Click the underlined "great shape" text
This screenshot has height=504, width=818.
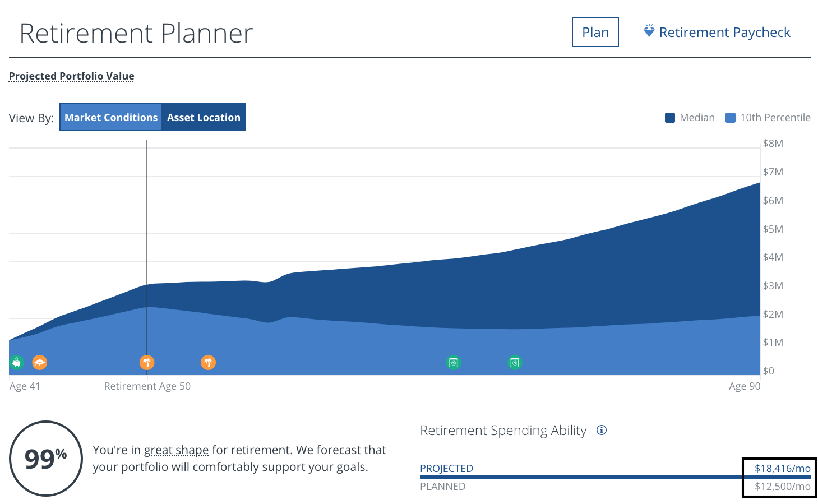tap(175, 450)
